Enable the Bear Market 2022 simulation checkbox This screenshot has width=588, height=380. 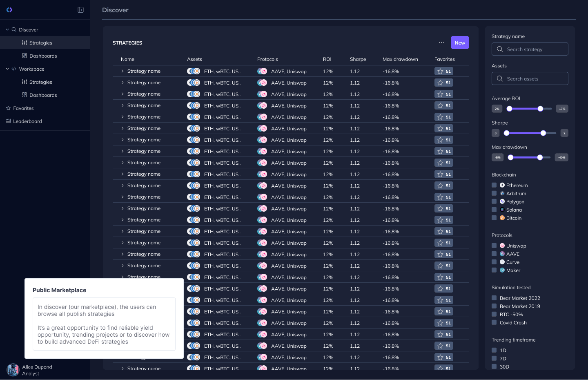click(494, 298)
